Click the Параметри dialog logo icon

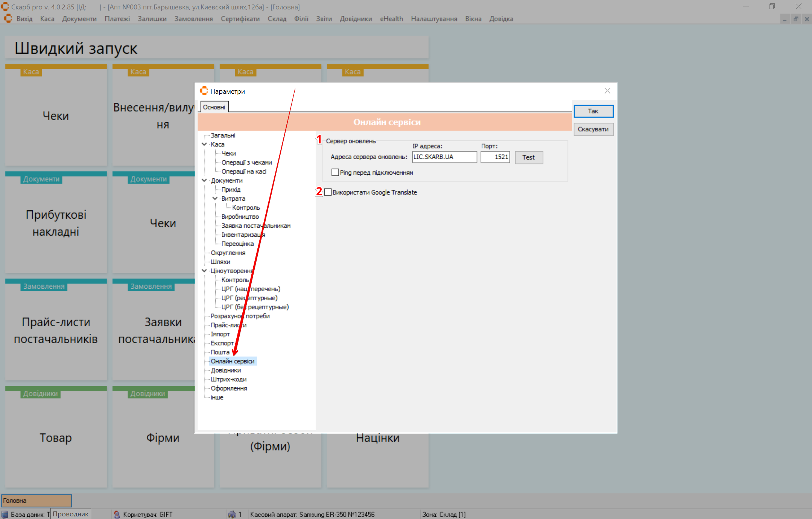204,91
